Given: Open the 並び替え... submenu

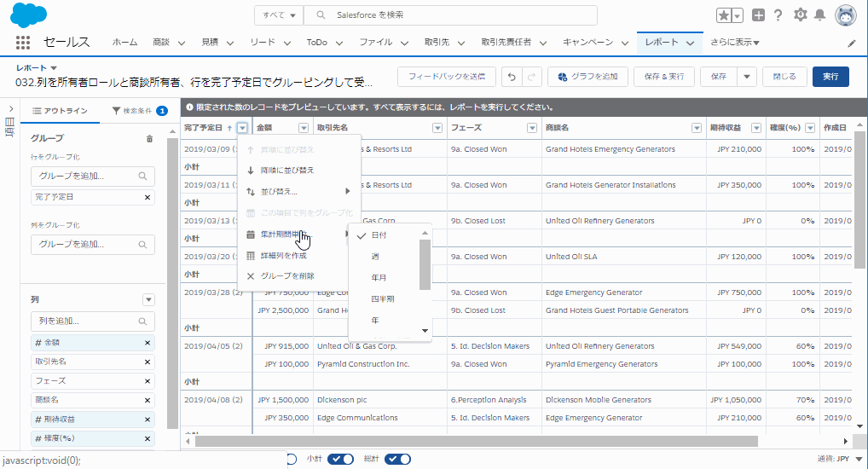Looking at the screenshot, I should (299, 192).
